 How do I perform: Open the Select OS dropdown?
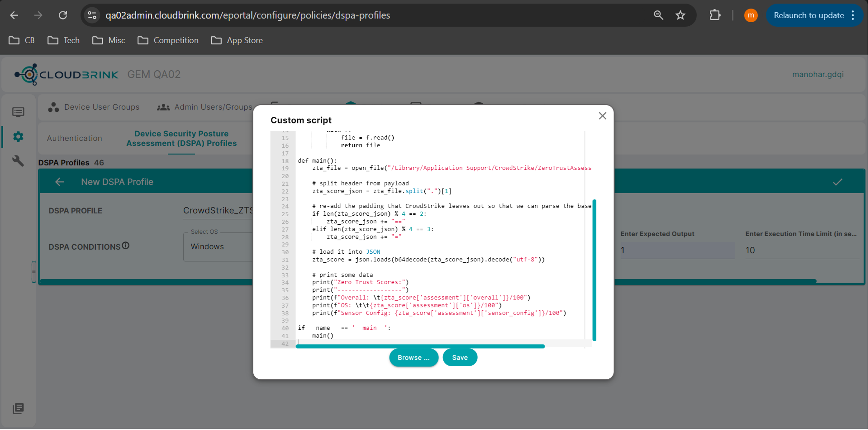[217, 246]
